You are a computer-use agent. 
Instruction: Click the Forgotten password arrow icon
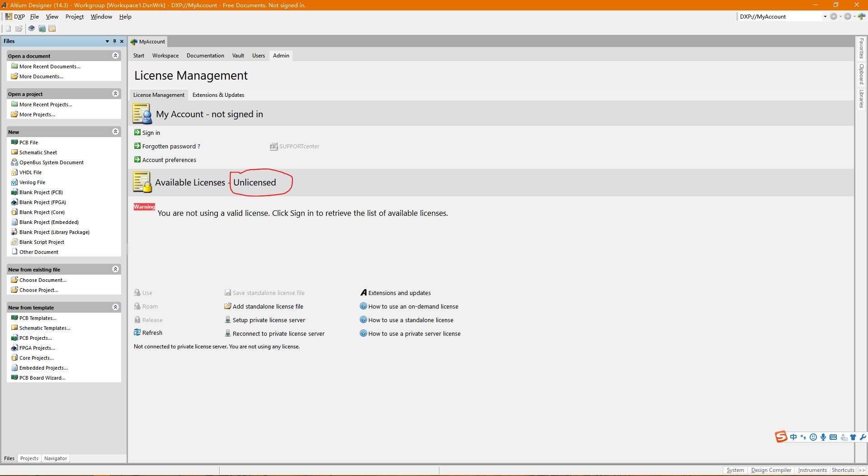137,146
